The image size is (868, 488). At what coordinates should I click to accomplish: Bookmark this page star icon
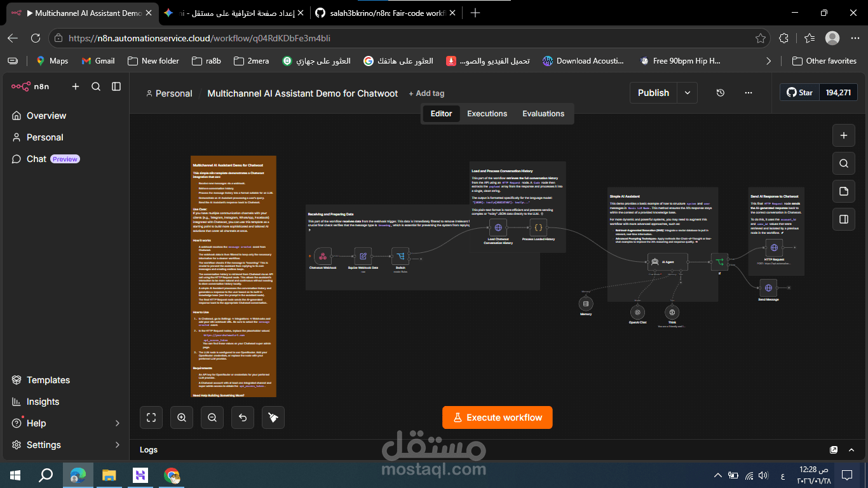pos(760,38)
